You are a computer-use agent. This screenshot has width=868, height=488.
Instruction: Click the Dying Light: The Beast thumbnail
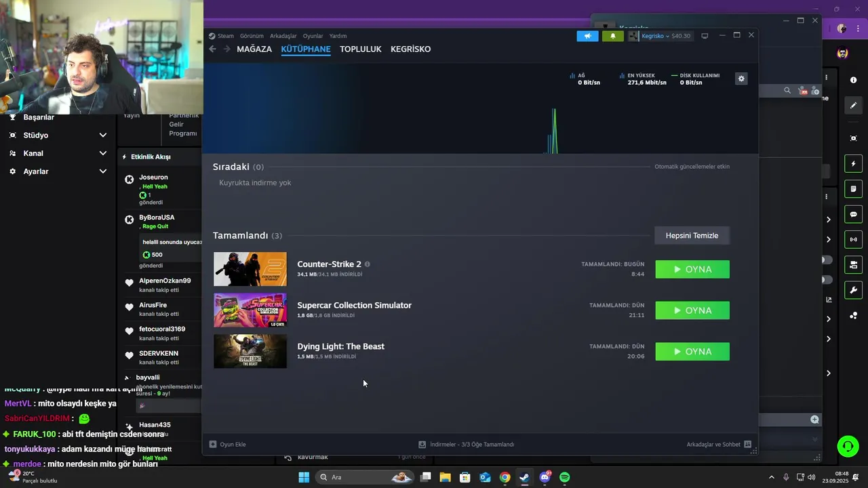[x=250, y=351]
